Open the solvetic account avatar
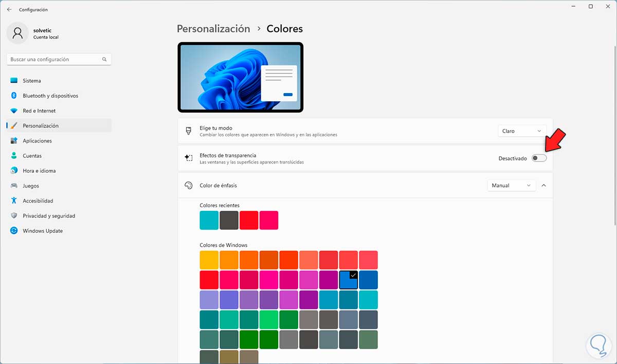 17,33
